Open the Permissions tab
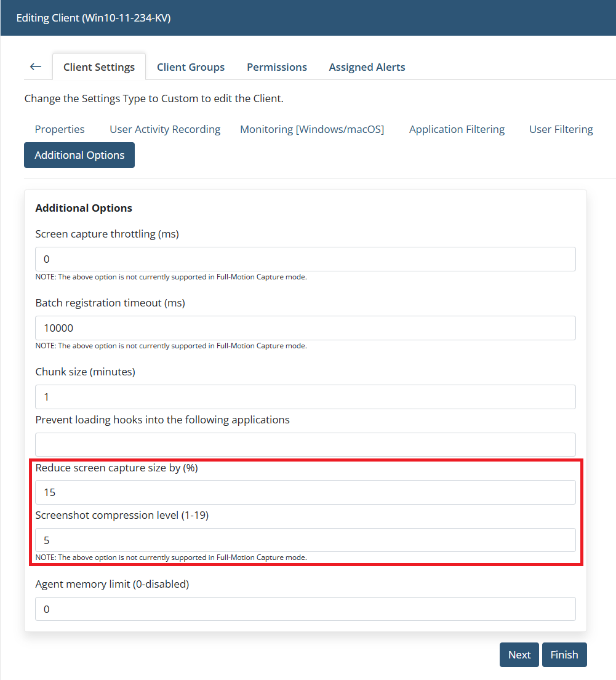This screenshot has height=680, width=616. [x=277, y=67]
